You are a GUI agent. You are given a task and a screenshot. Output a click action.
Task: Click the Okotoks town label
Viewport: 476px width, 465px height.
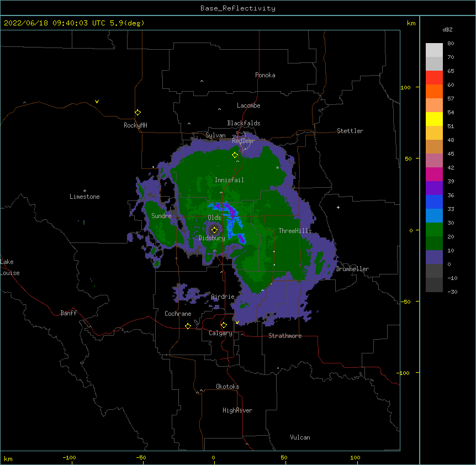click(x=228, y=387)
